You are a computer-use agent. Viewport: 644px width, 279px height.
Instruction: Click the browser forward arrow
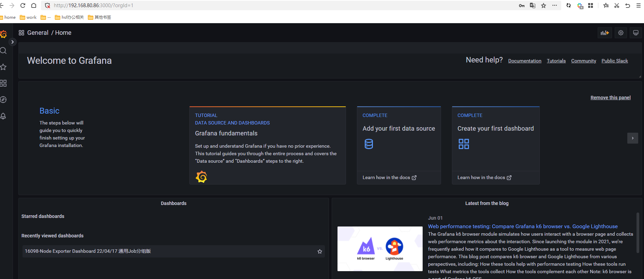click(12, 5)
